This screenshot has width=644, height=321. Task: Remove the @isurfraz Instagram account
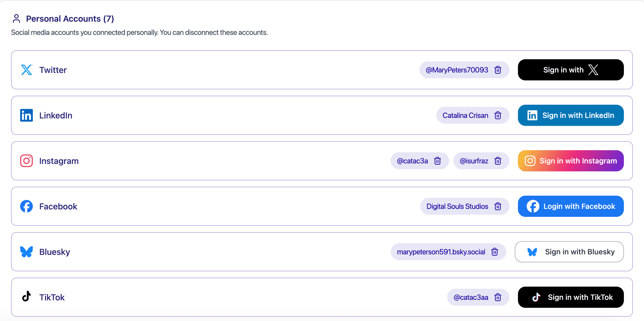point(498,160)
